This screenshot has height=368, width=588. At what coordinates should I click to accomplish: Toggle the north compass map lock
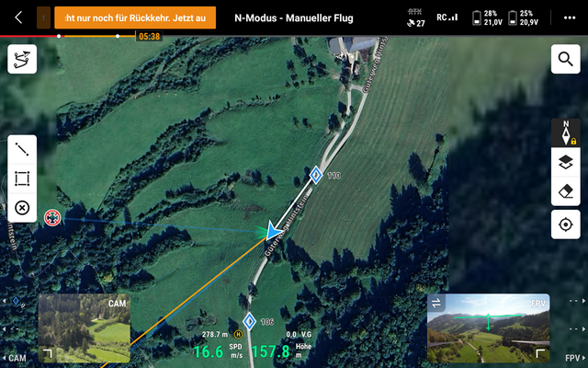coord(565,132)
